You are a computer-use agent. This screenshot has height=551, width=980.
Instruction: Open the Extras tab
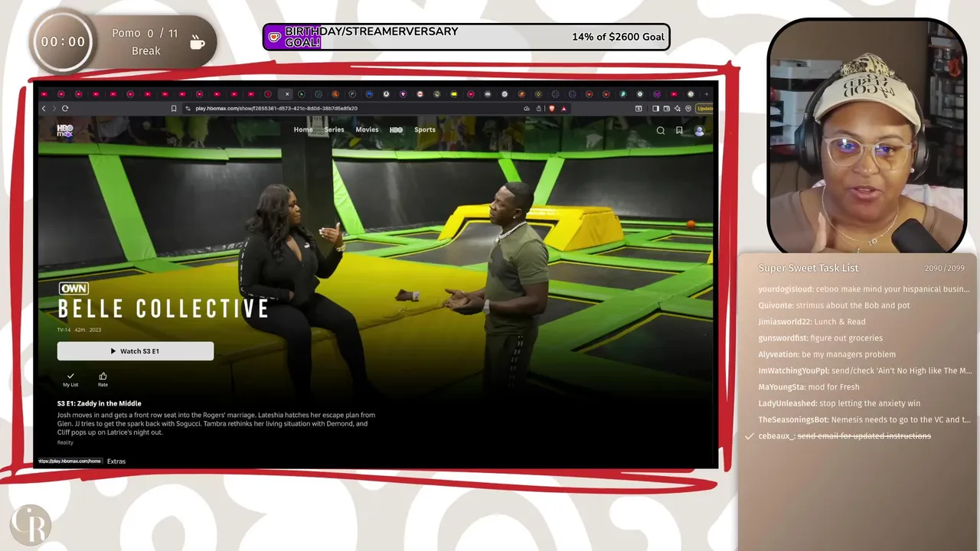[x=116, y=461]
